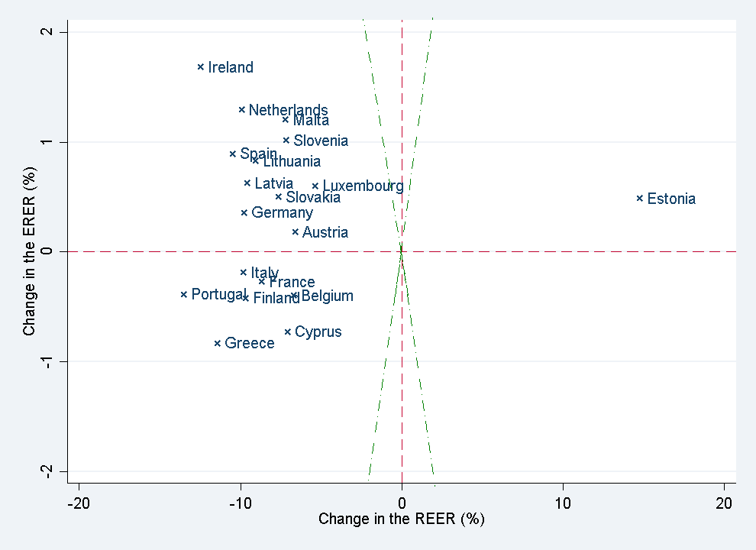
Task: Click the Luxembourg label text
Action: click(x=363, y=186)
